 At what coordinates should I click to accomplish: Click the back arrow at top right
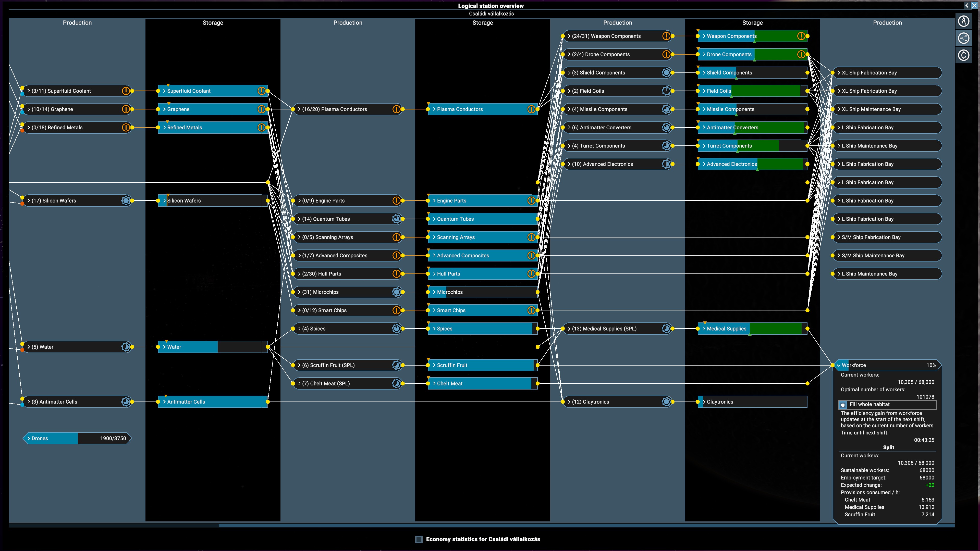[967, 5]
